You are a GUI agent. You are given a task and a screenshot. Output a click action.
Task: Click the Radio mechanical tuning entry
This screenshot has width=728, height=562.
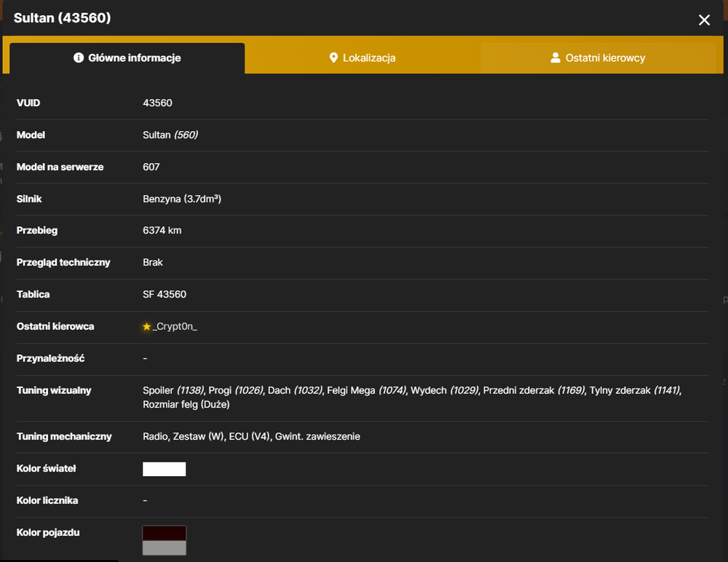tap(156, 437)
